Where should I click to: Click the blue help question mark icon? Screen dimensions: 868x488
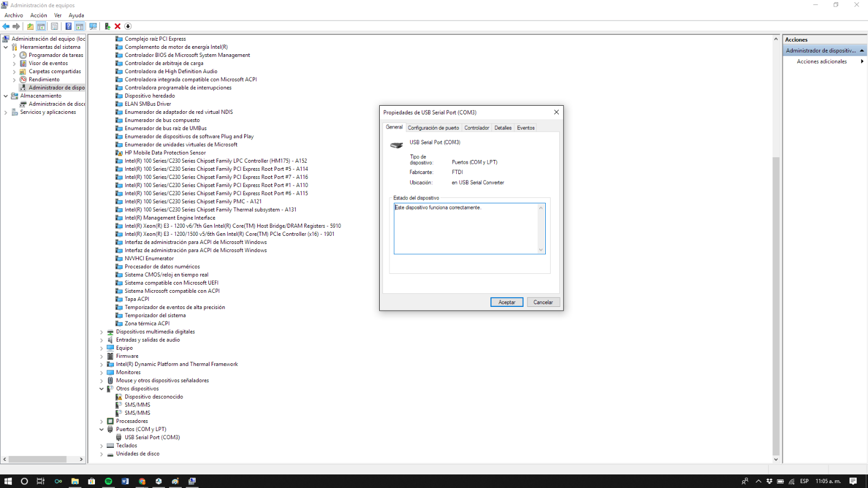[68, 26]
